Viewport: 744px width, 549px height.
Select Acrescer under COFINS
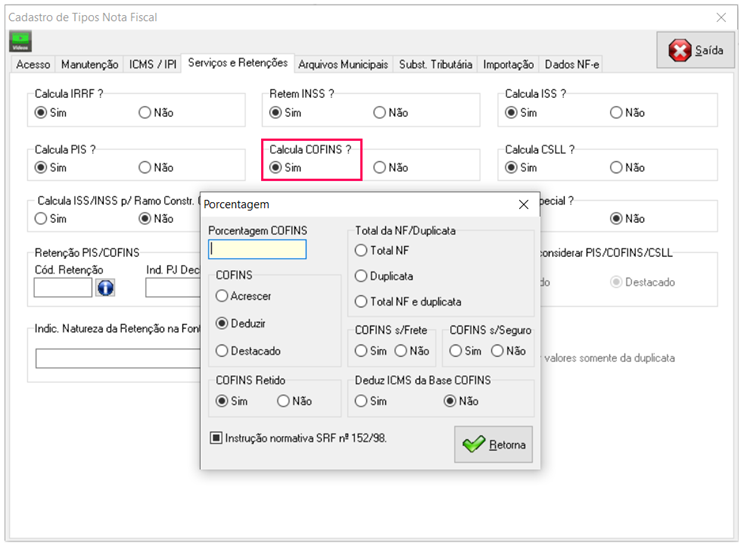pos(222,296)
